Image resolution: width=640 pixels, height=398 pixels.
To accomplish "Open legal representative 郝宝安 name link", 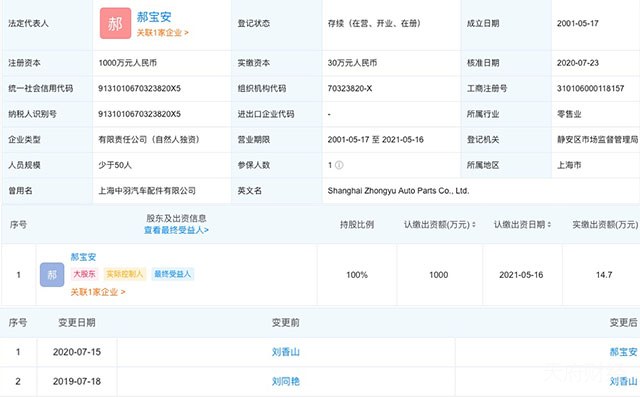I will pos(154,17).
